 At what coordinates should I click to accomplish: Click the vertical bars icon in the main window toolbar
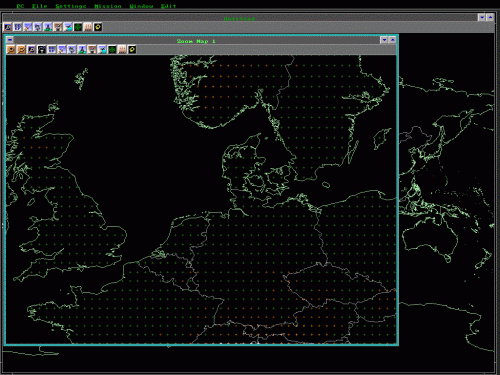(x=88, y=27)
